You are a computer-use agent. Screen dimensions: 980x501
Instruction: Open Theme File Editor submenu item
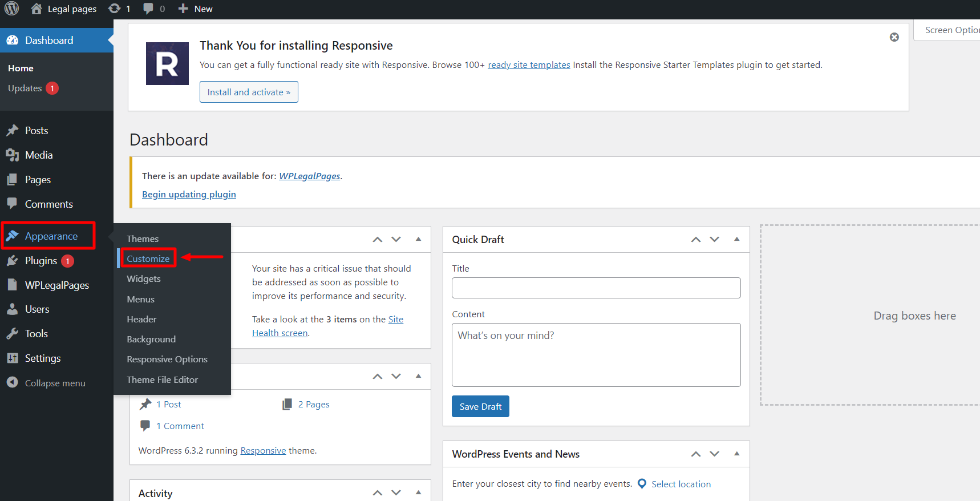[x=162, y=380]
